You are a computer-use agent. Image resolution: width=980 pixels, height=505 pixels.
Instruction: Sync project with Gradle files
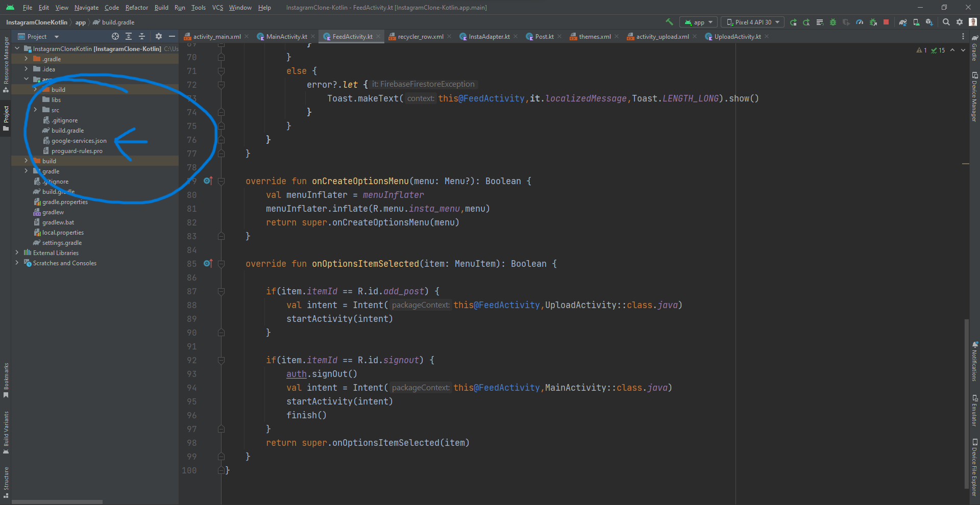902,22
